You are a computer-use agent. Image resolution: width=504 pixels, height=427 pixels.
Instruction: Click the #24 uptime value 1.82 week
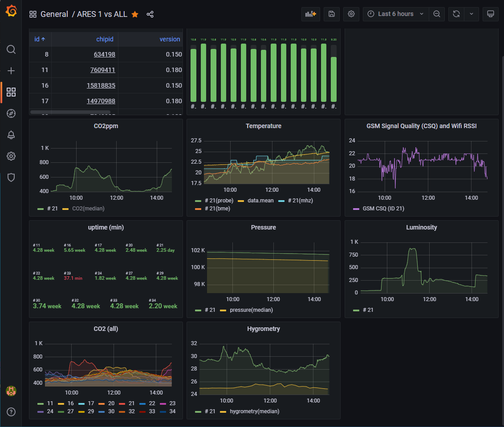click(x=106, y=278)
